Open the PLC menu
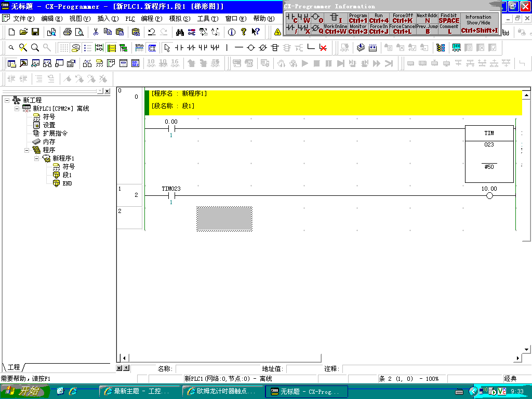532x399 pixels. click(x=130, y=19)
